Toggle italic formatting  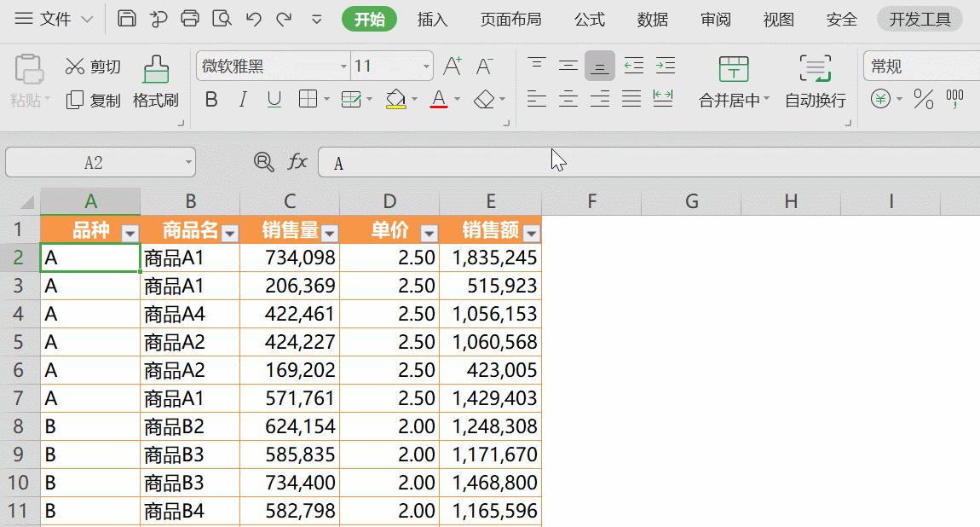[242, 99]
